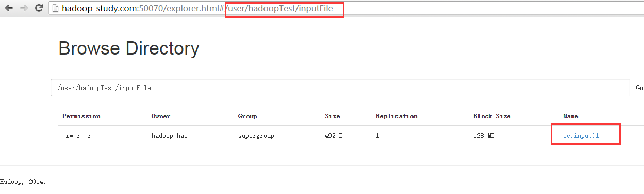The image size is (644, 194).
Task: Click the replication value 1
Action: pos(378,136)
